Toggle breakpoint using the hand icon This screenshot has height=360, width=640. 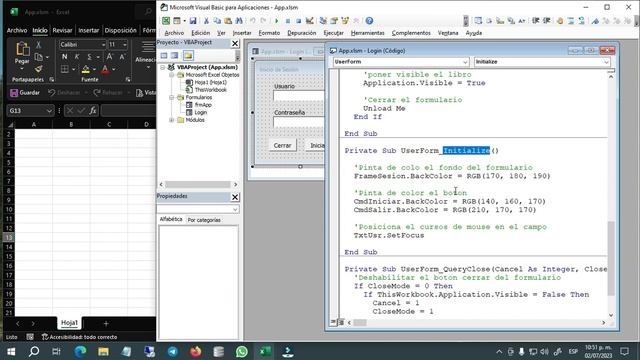(560, 20)
